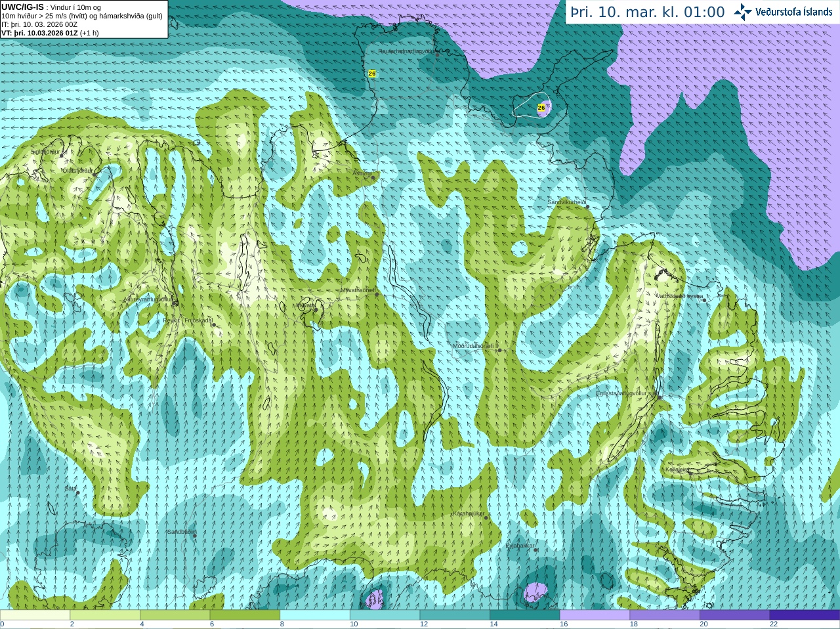Click the 20–22 m/s violet legend swatch

735,615
